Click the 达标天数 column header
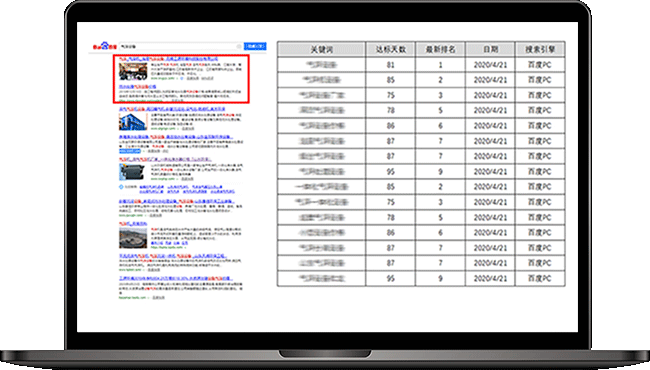 pyautogui.click(x=390, y=49)
